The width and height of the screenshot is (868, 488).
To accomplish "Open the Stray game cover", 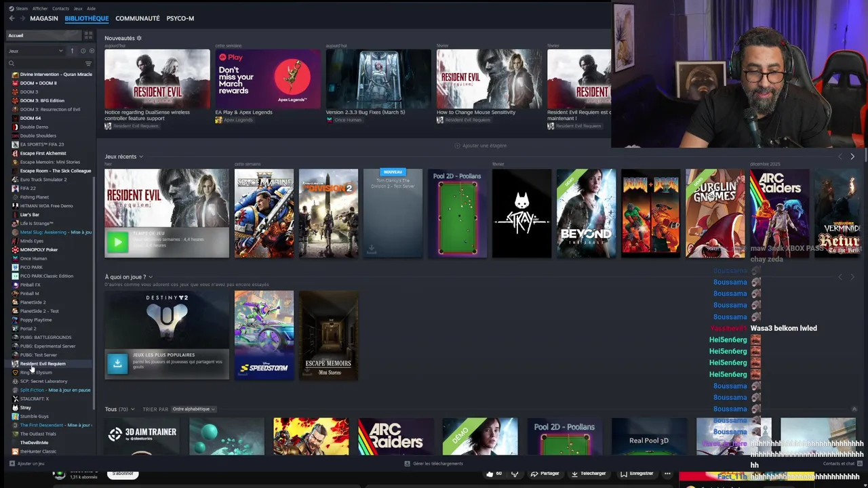I will 521,213.
